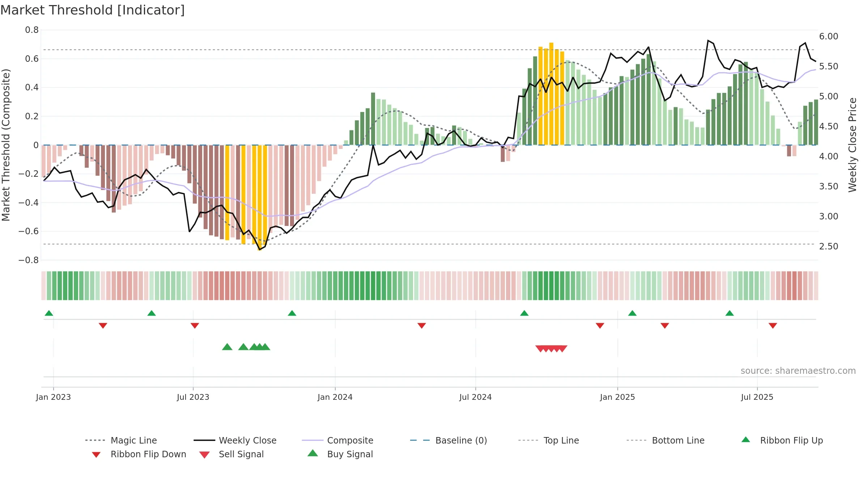Click the Jul 2024 x-axis label
868x488 pixels.
coord(476,397)
